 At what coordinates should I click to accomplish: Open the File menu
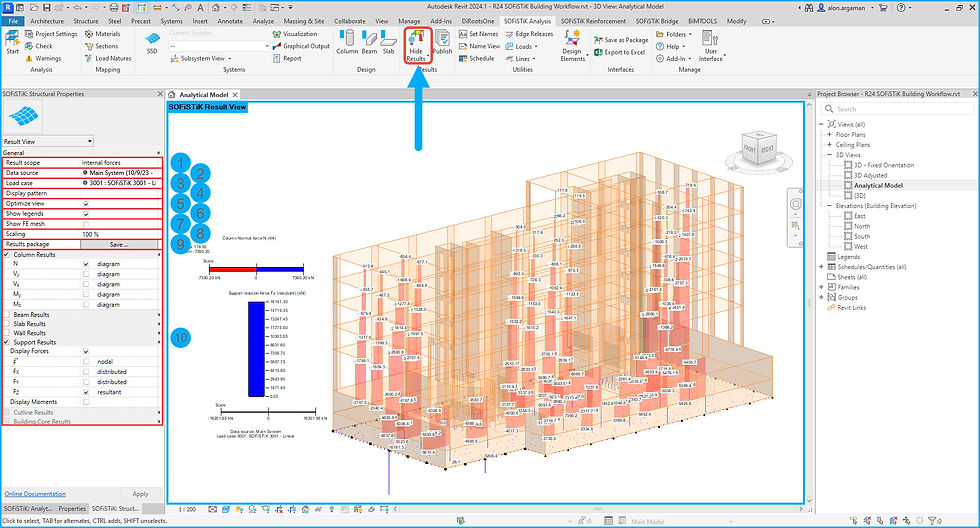pos(13,21)
